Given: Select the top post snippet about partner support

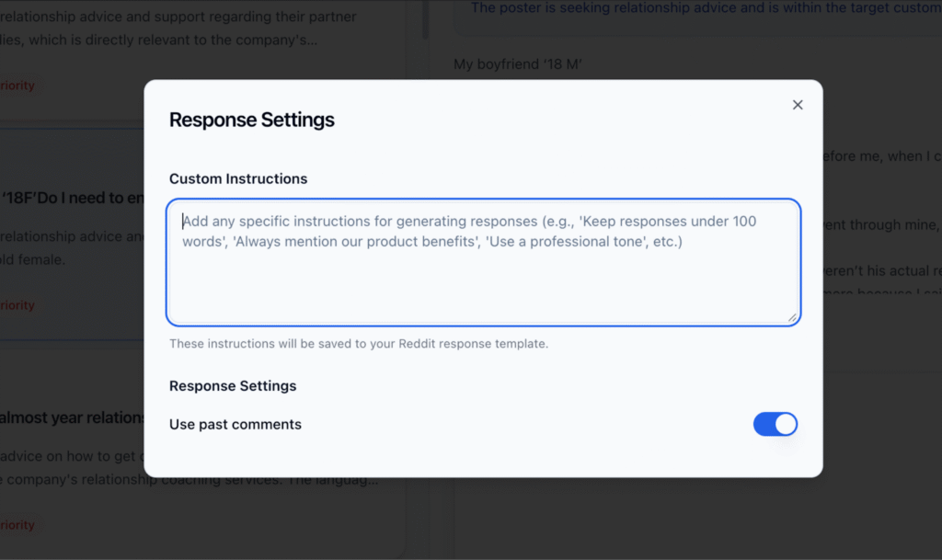Looking at the screenshot, I should click(178, 29).
